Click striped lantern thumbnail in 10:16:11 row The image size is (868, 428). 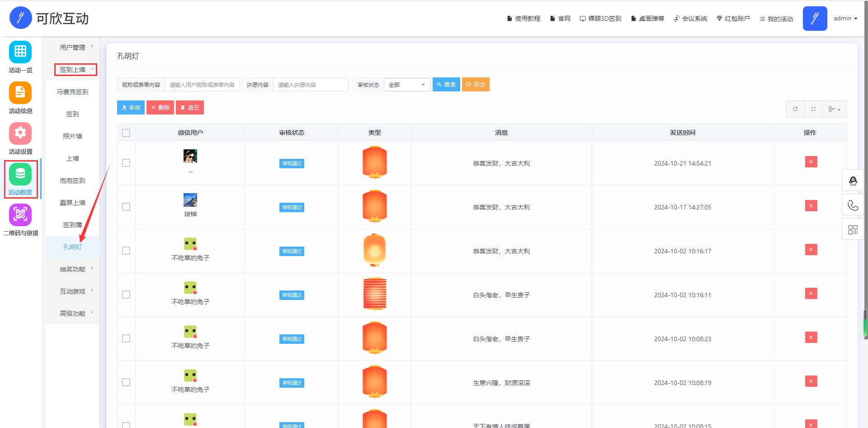tap(375, 294)
